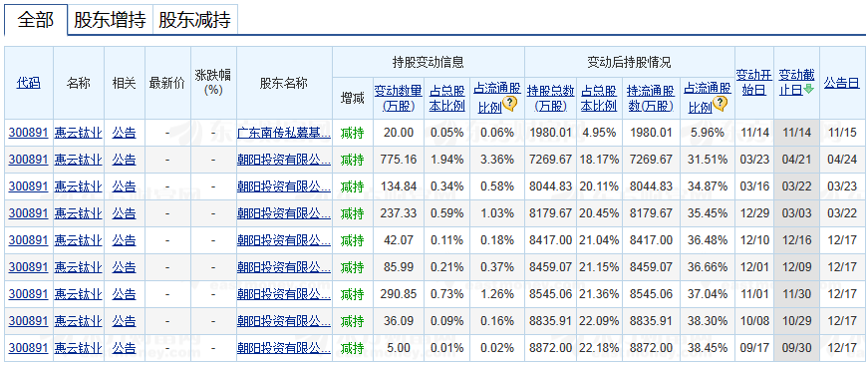Click end date 04/21 cell
Viewport: 868px width, 365px height.
coord(796,161)
